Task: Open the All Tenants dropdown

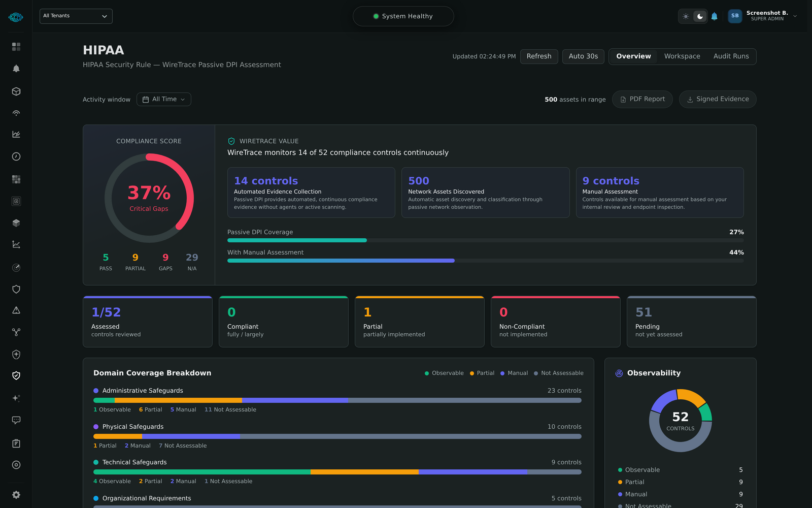Action: tap(76, 16)
